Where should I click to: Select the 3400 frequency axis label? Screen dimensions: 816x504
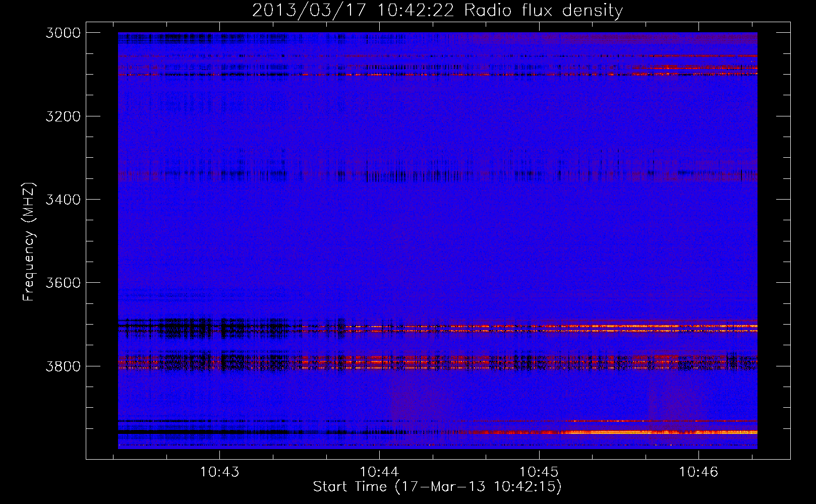click(63, 200)
